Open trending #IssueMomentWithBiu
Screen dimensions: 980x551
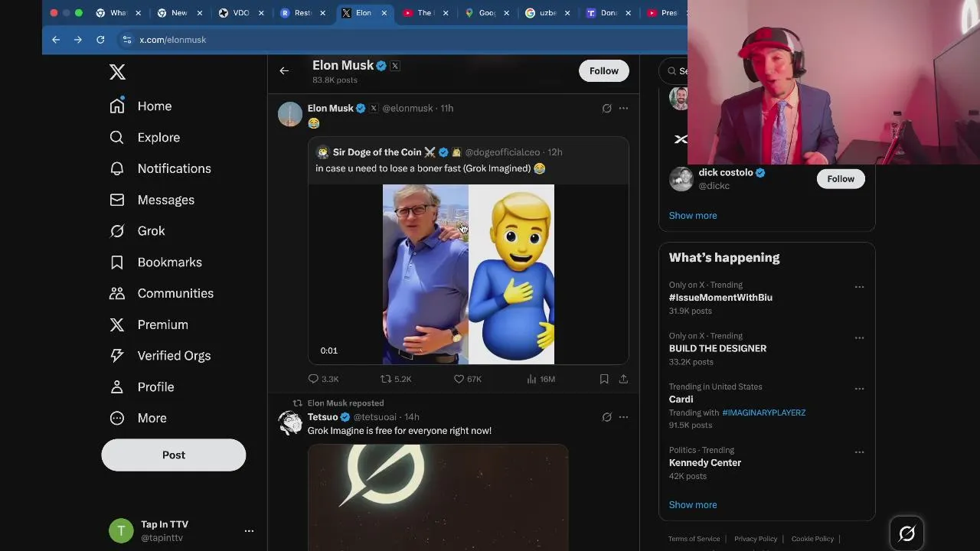pos(720,298)
